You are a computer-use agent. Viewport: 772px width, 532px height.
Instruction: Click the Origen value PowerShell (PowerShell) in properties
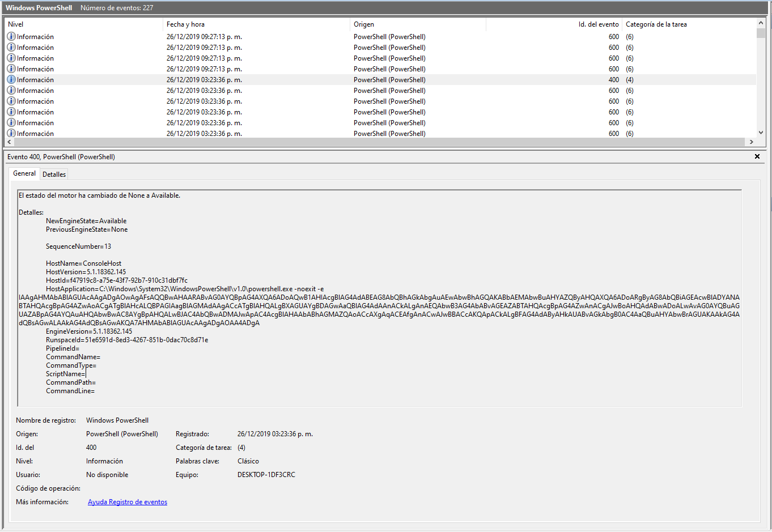122,434
